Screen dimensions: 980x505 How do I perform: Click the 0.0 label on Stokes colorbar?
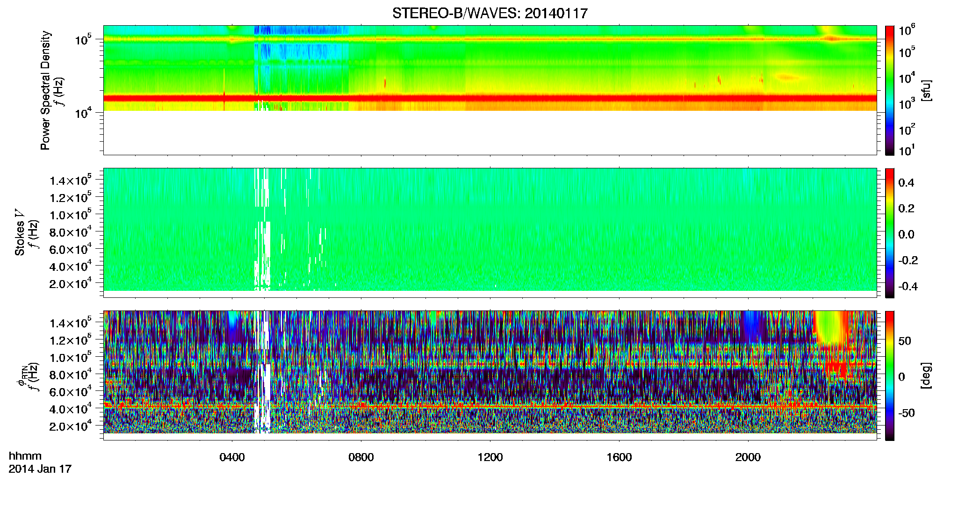[906, 234]
